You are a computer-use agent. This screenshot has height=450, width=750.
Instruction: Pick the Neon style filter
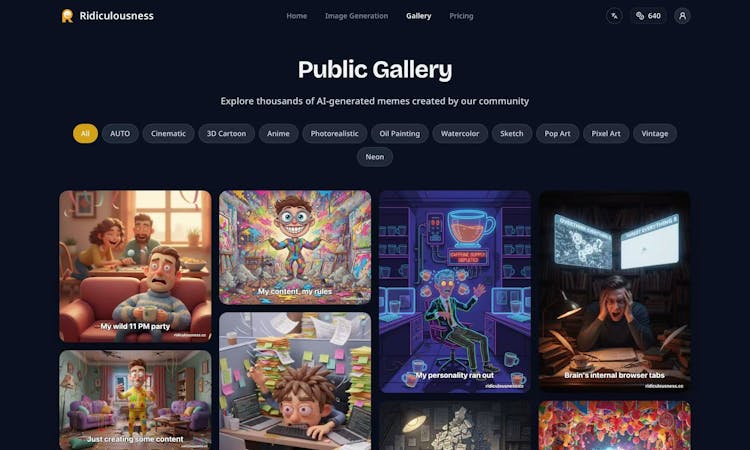click(375, 157)
